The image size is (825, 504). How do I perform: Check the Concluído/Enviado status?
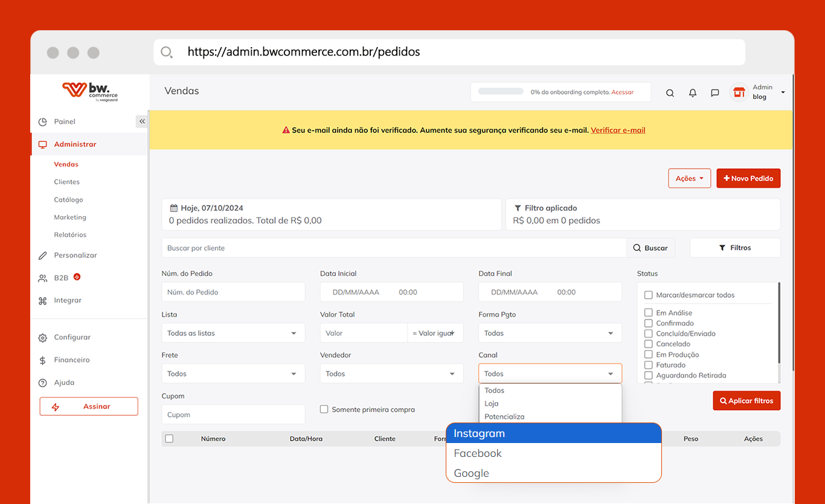point(648,333)
